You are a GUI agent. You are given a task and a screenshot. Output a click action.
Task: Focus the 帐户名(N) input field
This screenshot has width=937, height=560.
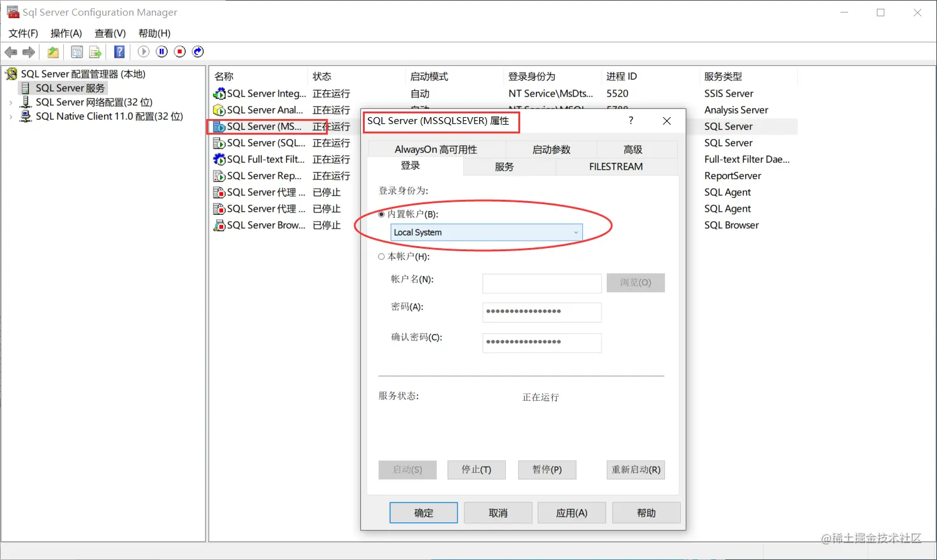point(542,283)
